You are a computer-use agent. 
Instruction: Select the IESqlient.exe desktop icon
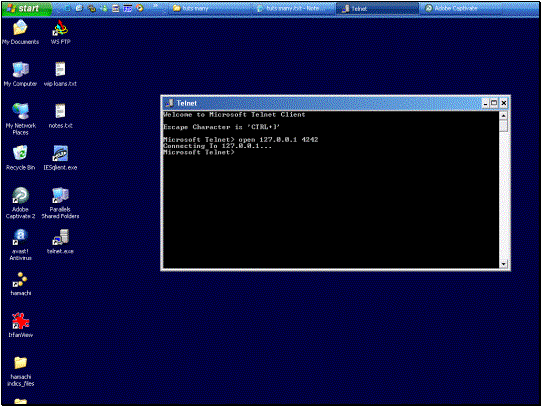coord(60,158)
